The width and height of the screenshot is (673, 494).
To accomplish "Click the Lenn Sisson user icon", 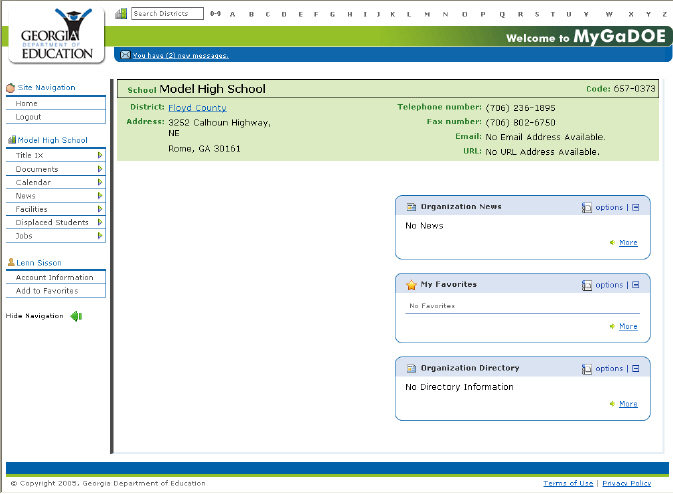I will click(11, 262).
